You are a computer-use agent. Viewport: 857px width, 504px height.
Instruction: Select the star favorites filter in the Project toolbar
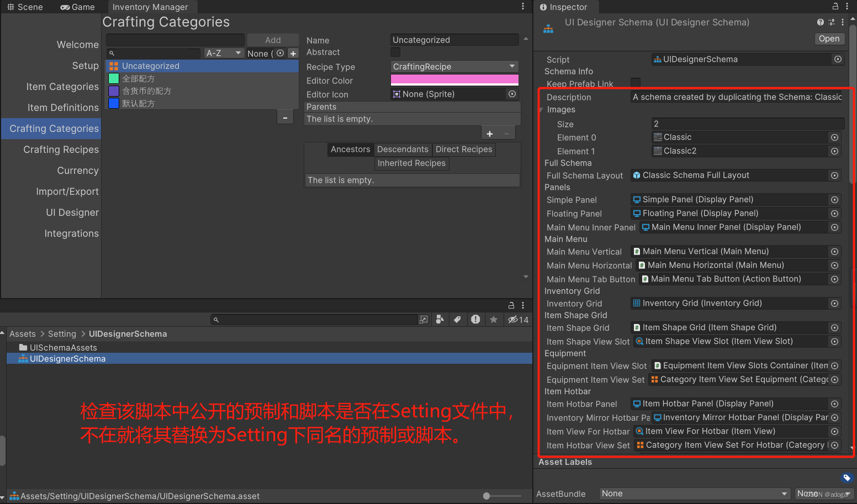click(494, 319)
